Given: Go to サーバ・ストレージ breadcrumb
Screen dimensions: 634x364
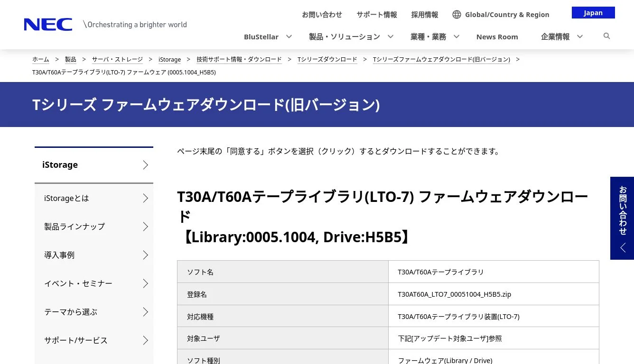Looking at the screenshot, I should pyautogui.click(x=117, y=59).
